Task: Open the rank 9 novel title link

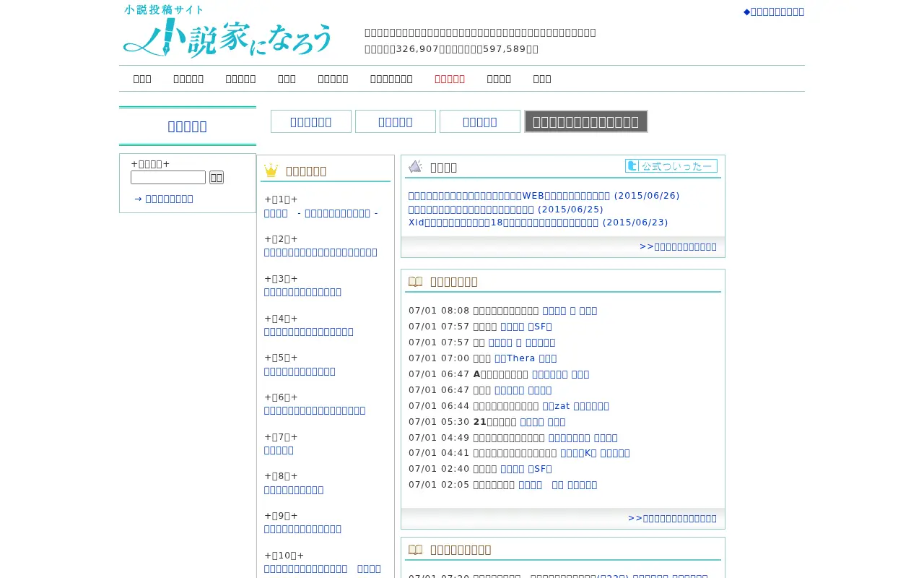Action: point(303,529)
